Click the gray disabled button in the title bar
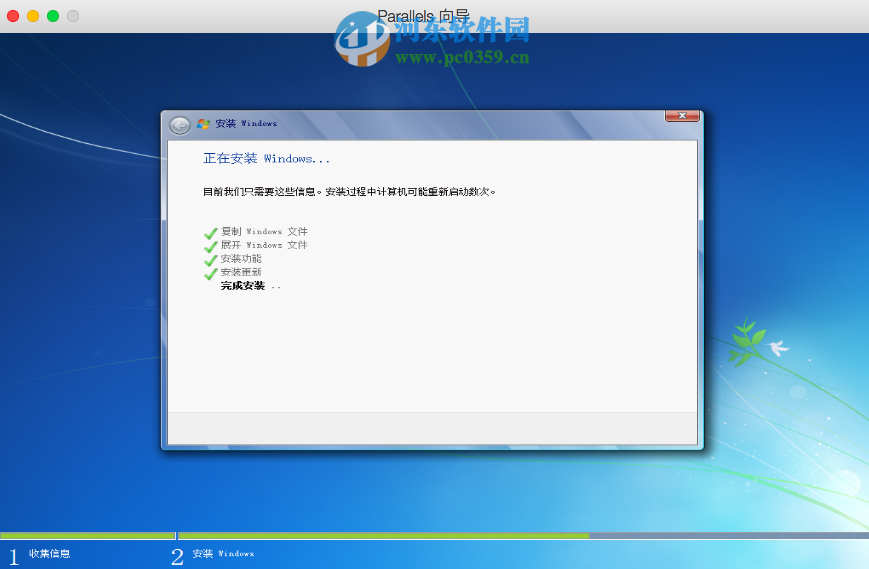This screenshot has width=869, height=569. 73,16
